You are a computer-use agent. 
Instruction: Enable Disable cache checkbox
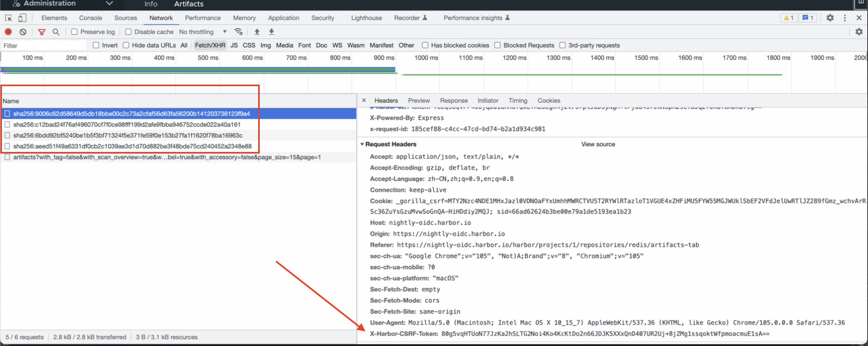(128, 32)
